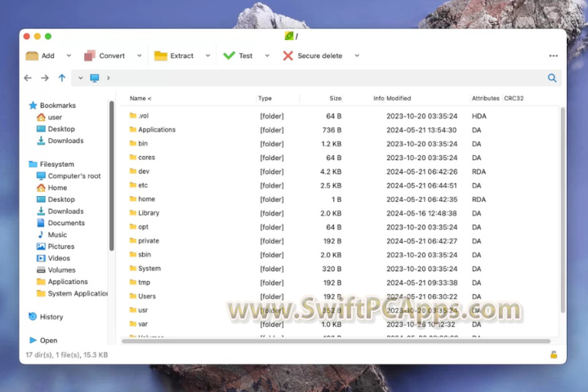Open the Add dropdown arrow
This screenshot has width=588, height=392.
point(69,56)
